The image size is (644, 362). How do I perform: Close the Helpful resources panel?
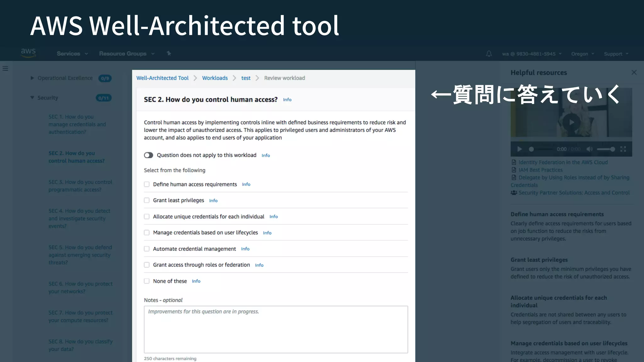point(634,73)
